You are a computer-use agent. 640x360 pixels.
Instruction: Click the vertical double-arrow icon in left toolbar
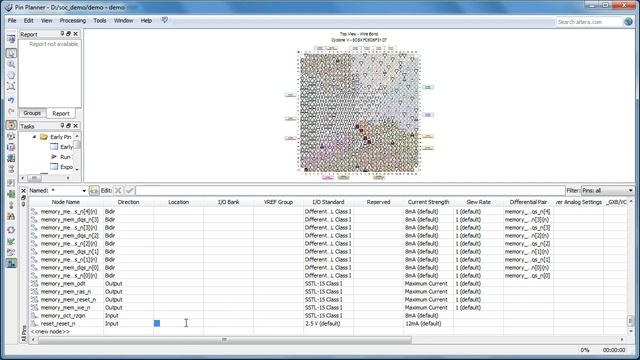click(11, 205)
